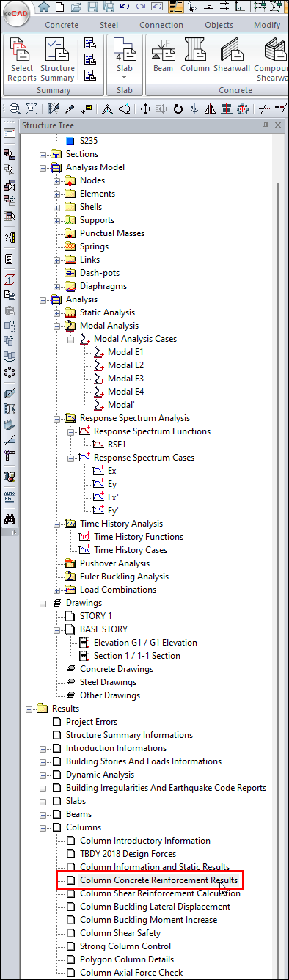Click the question mark info icon in the left toolbar

[x=10, y=237]
